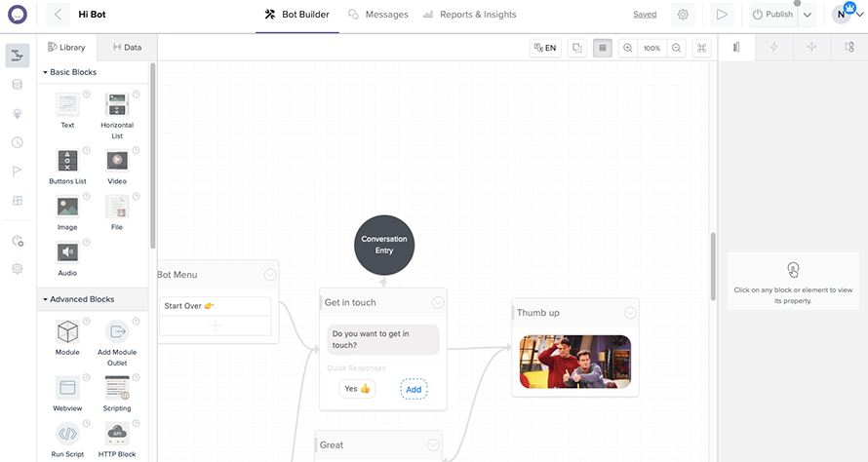Pick the Horizontal List block

point(117,115)
